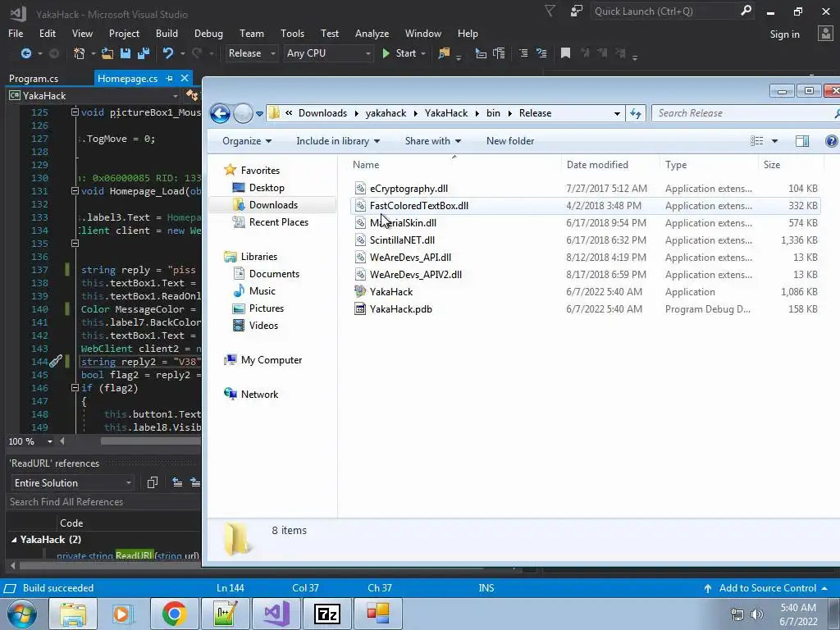Open Include in library menu
Screen dimensions: 840x630
[338, 141]
